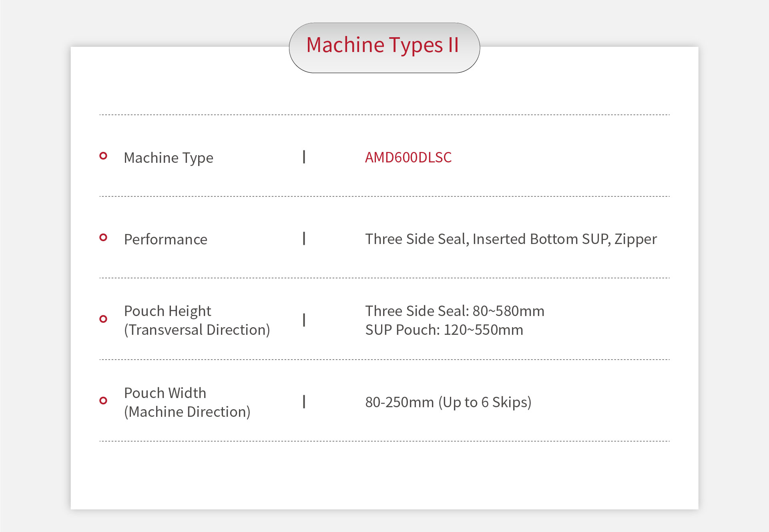The height and width of the screenshot is (532, 769).
Task: Click 80-250mm (Up to 6 Skips) value
Action: tap(448, 402)
